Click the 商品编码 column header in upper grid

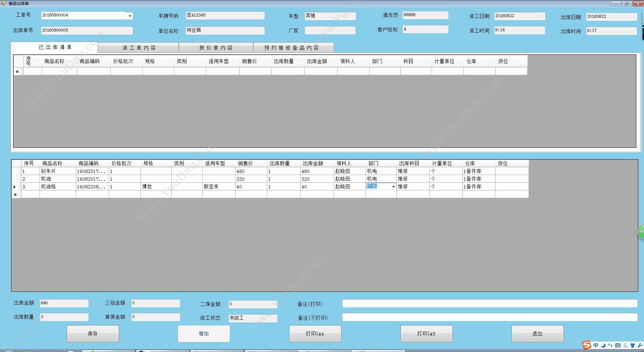coord(94,61)
